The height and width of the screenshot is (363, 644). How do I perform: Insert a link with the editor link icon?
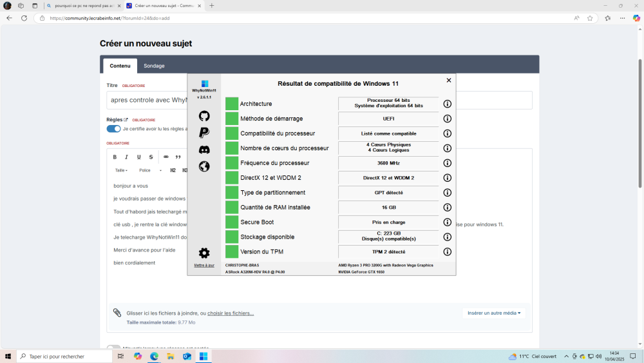[166, 157]
